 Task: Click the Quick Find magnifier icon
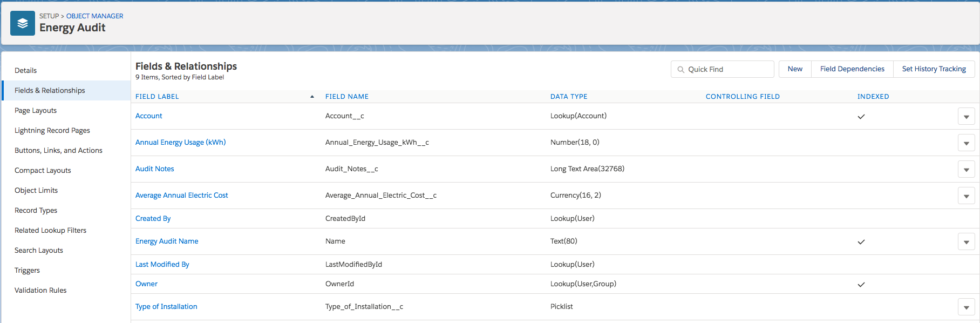point(681,70)
